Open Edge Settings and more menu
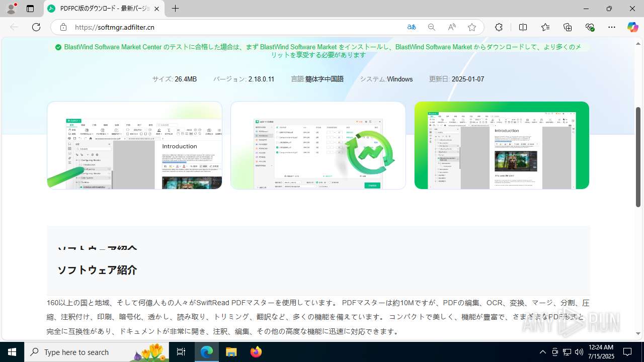The image size is (644, 362). pyautogui.click(x=612, y=27)
